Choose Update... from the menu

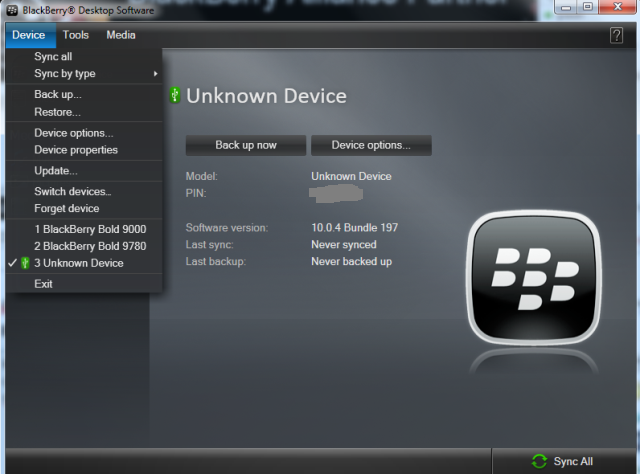click(x=55, y=171)
